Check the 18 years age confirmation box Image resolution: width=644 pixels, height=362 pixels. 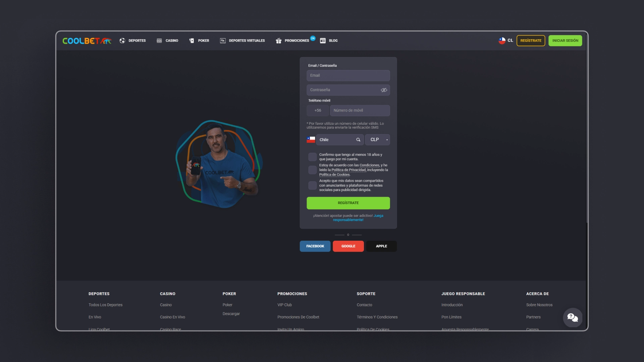click(312, 157)
